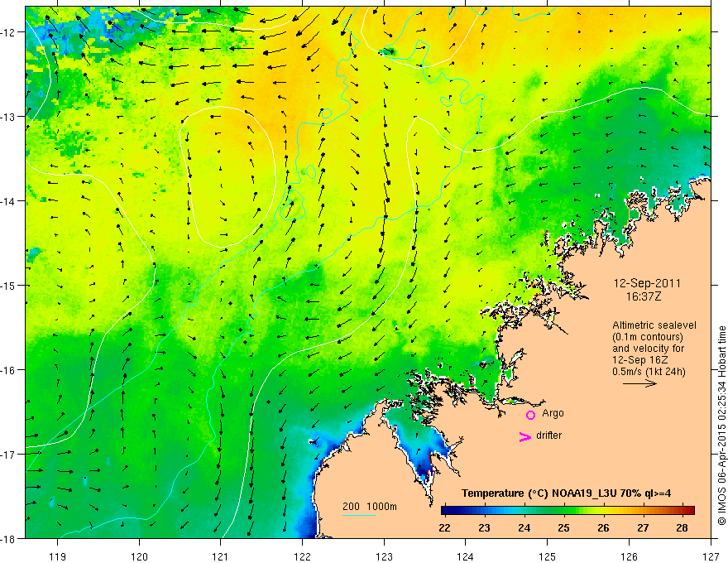This screenshot has width=728, height=563.
Task: Click the color bar tick label 22
Action: [x=444, y=528]
